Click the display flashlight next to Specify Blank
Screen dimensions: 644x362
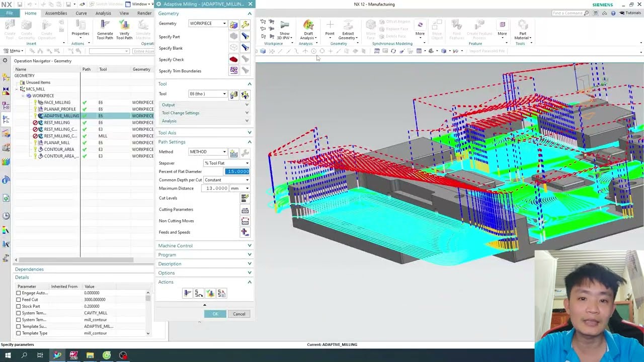pyautogui.click(x=245, y=48)
